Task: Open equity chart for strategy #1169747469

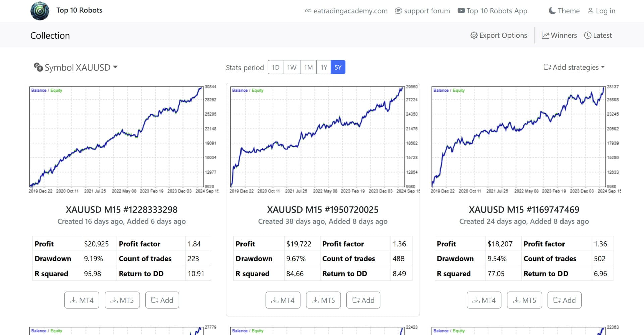Action: 526,139
